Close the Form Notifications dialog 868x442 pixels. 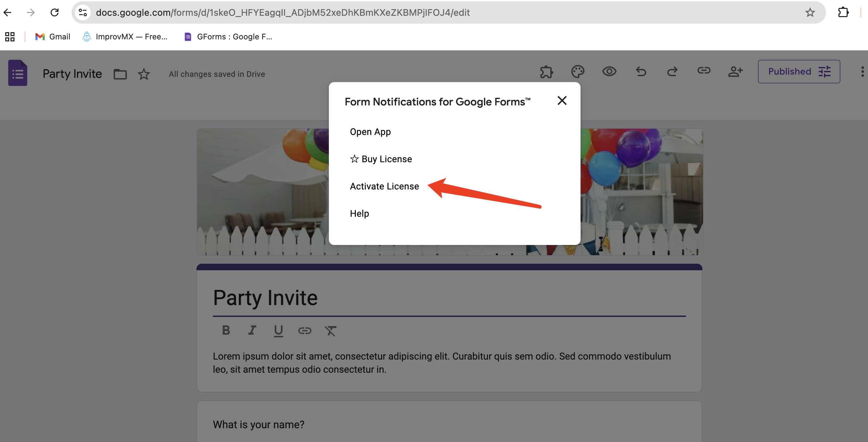pyautogui.click(x=562, y=101)
